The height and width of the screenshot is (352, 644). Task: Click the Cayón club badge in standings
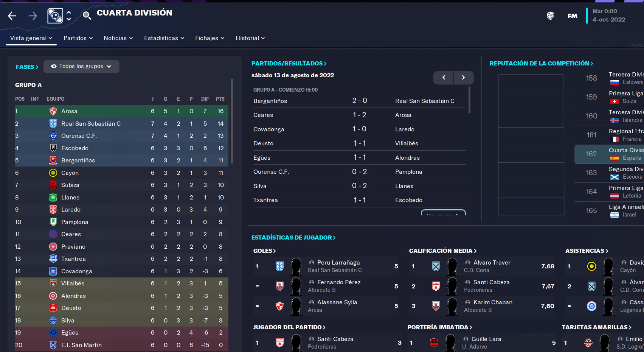[53, 173]
